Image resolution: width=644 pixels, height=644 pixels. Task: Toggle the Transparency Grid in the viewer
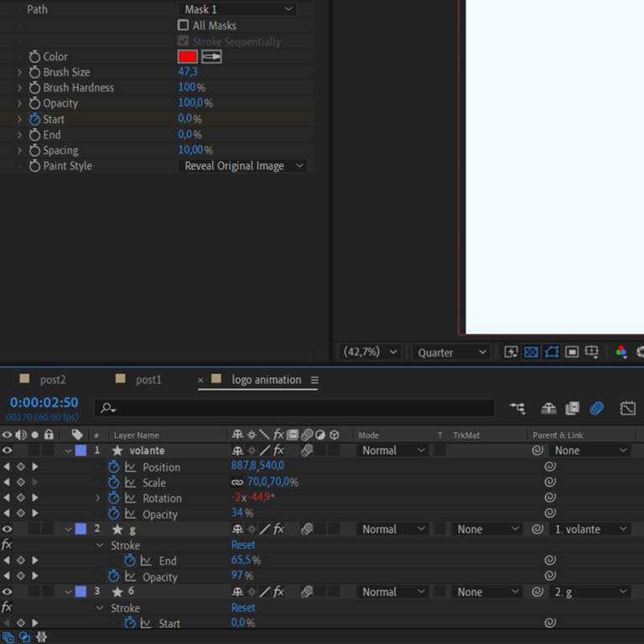pos(531,352)
